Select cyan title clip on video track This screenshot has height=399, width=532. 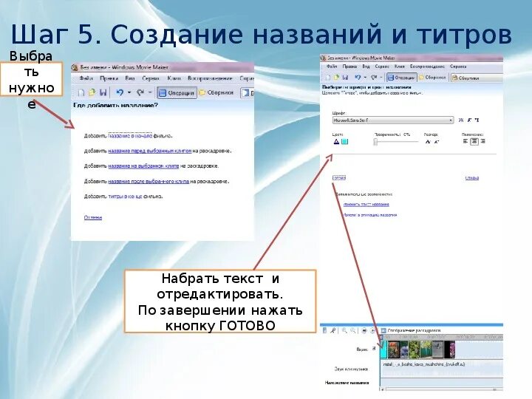click(x=383, y=349)
